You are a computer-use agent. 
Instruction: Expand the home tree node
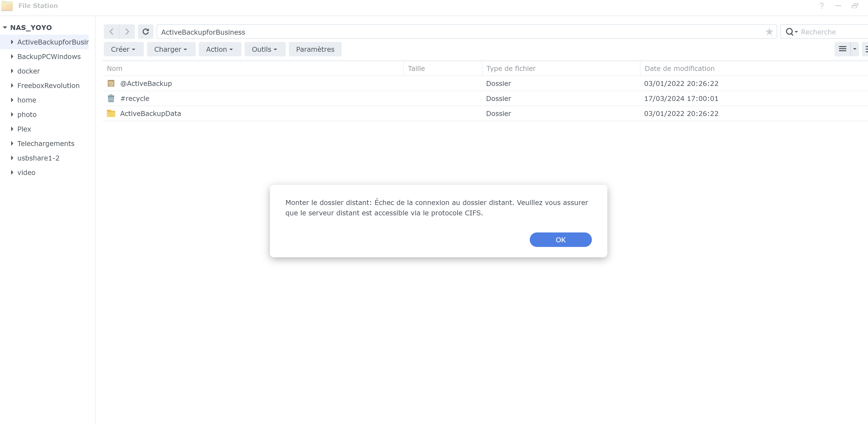(x=12, y=100)
